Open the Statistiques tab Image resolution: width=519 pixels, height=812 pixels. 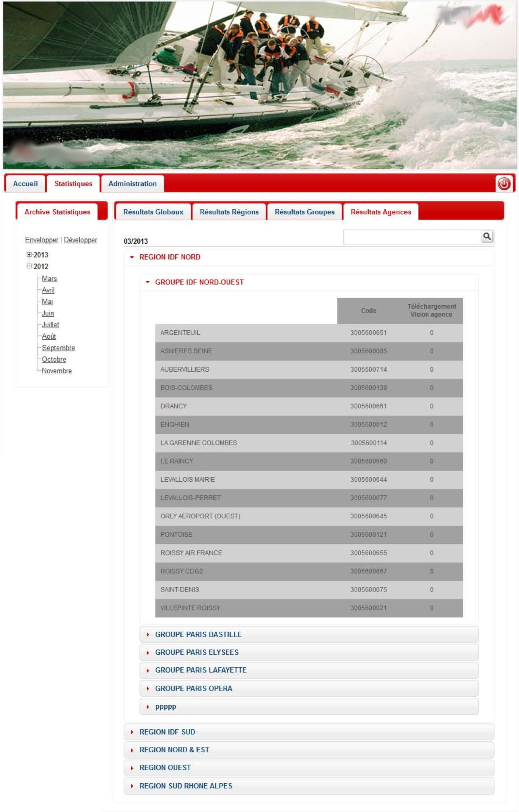[73, 184]
